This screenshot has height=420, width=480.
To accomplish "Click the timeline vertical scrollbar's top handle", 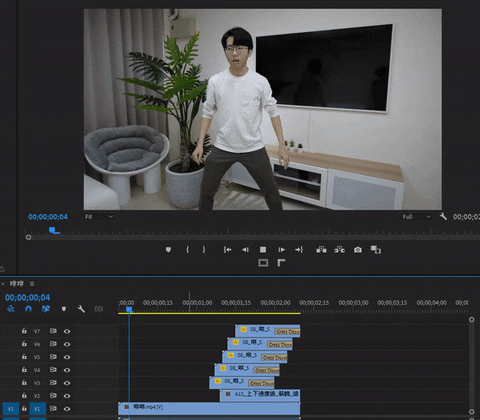I will (471, 319).
